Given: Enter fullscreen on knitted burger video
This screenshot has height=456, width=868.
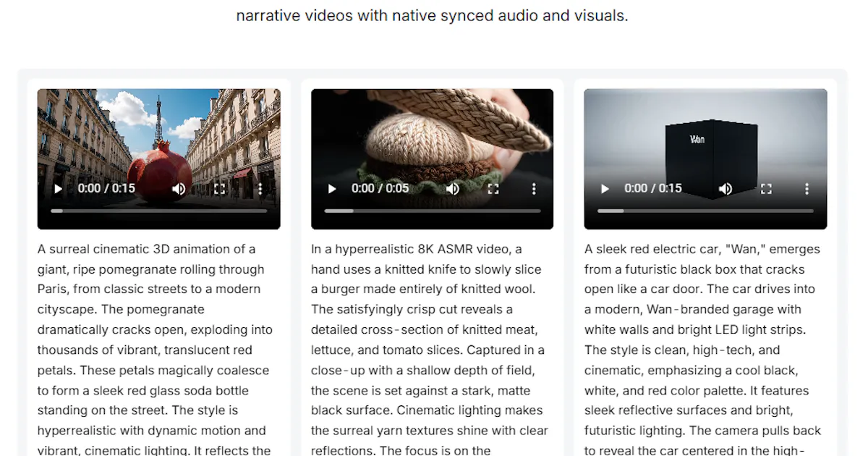Looking at the screenshot, I should 493,189.
